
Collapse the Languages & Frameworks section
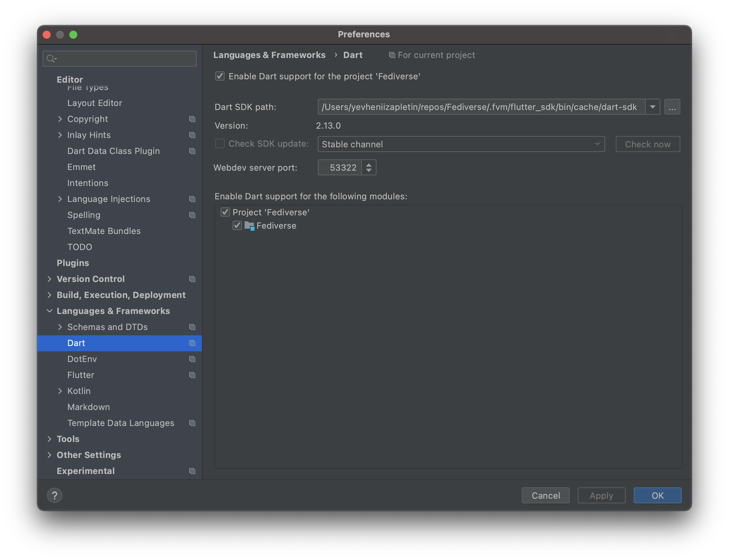(50, 311)
